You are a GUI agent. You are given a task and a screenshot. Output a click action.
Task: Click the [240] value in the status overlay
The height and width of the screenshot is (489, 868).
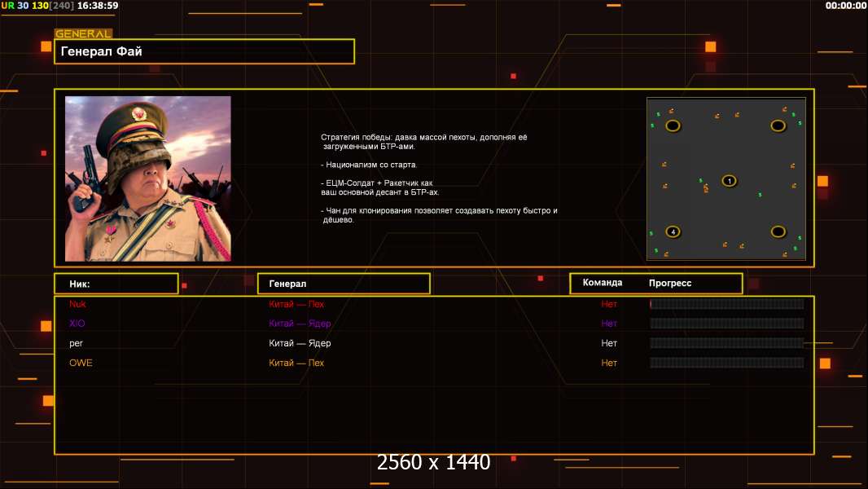click(x=62, y=6)
